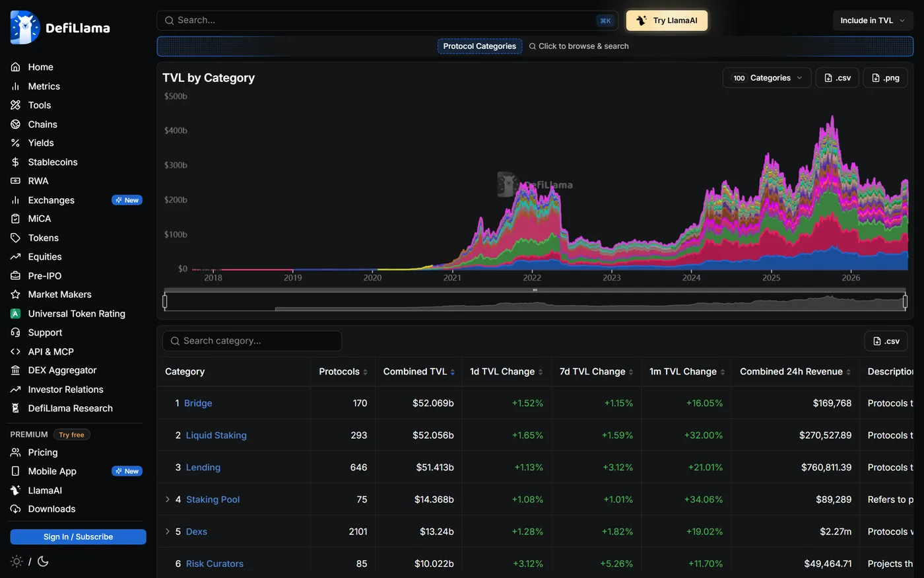Open Exchanges section in sidebar

(x=51, y=200)
